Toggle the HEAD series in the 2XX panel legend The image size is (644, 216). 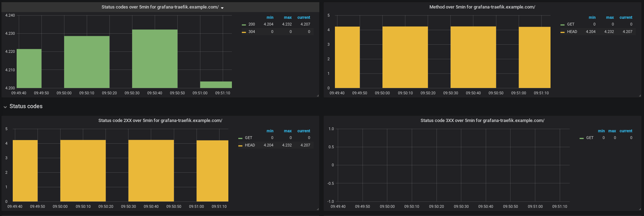tap(250, 145)
